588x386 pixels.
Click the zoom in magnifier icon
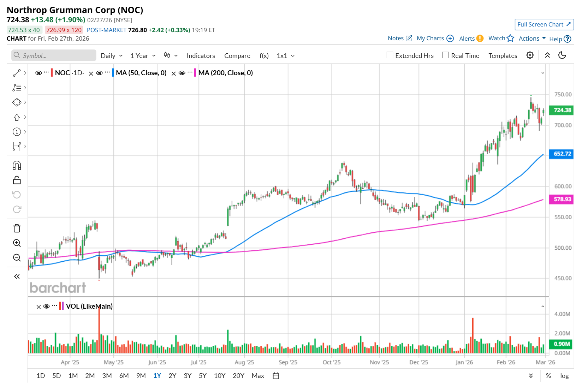[17, 243]
